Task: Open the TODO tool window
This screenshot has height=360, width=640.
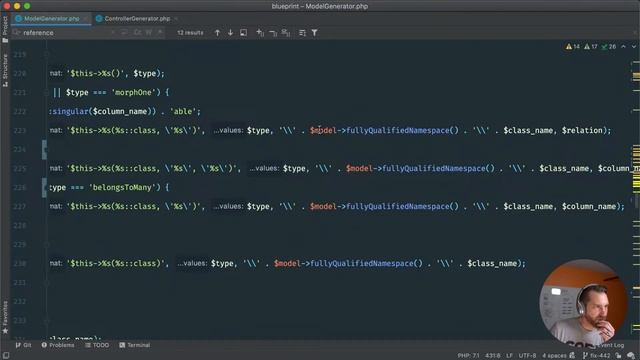Action: (97, 345)
